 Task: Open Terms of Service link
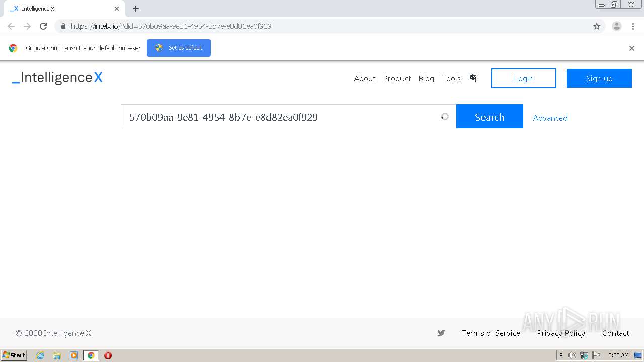491,333
